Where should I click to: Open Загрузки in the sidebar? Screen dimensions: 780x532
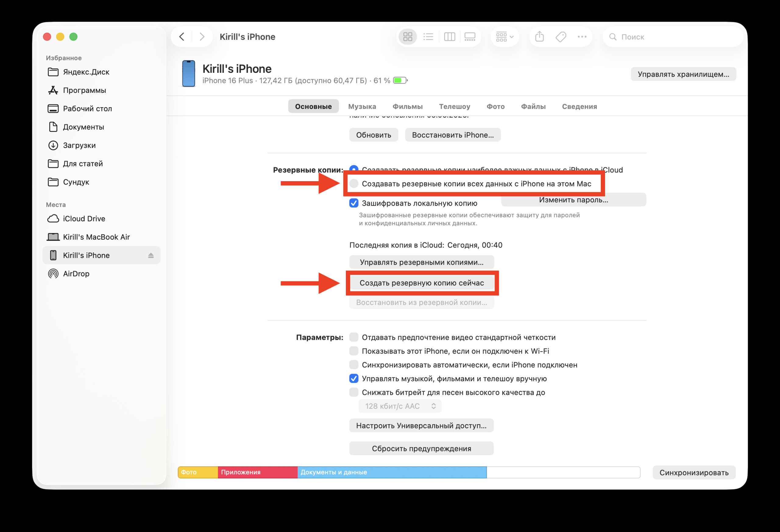coord(101,145)
